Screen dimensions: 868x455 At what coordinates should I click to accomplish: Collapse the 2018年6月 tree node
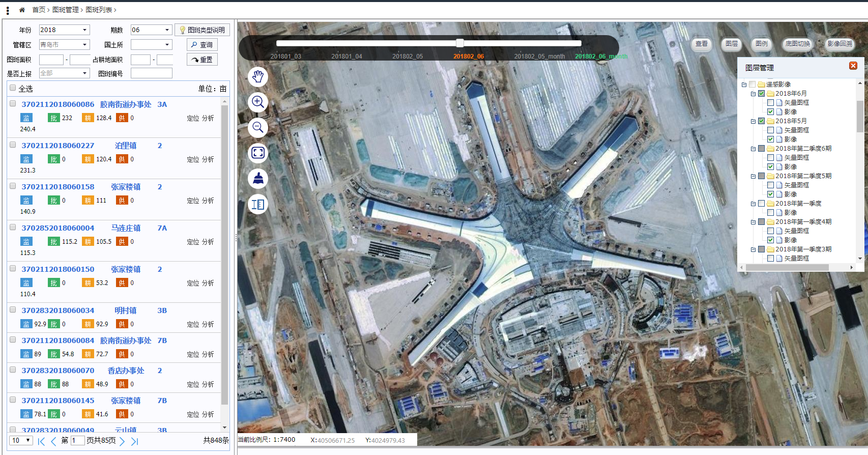(754, 94)
